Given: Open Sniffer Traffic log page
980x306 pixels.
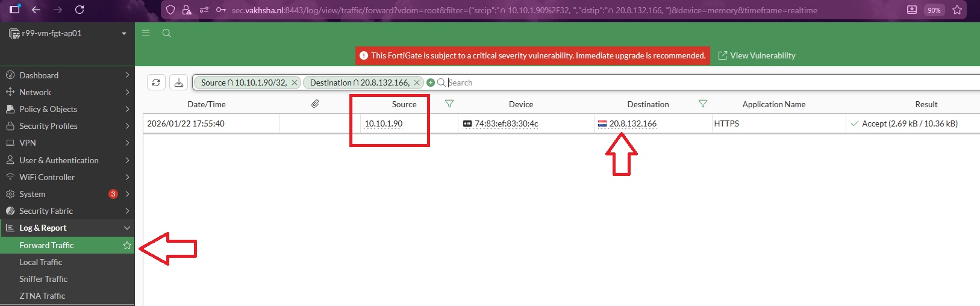Looking at the screenshot, I should pyautogui.click(x=43, y=279).
